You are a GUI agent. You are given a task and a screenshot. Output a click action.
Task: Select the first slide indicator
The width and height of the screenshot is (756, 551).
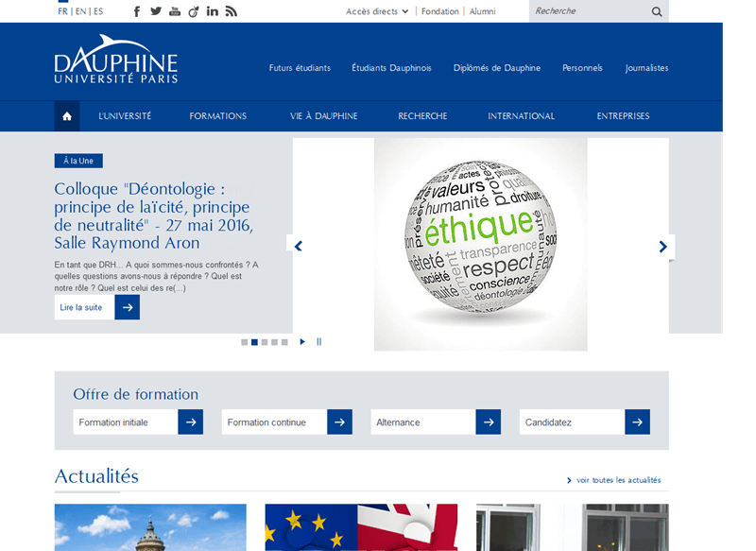[x=245, y=342]
